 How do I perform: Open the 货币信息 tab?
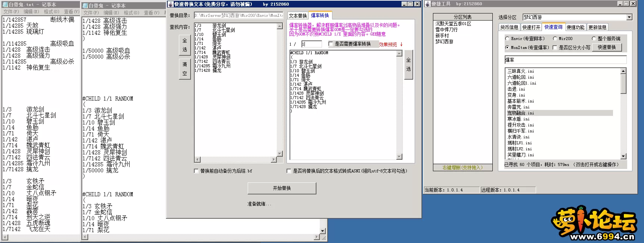point(509,27)
